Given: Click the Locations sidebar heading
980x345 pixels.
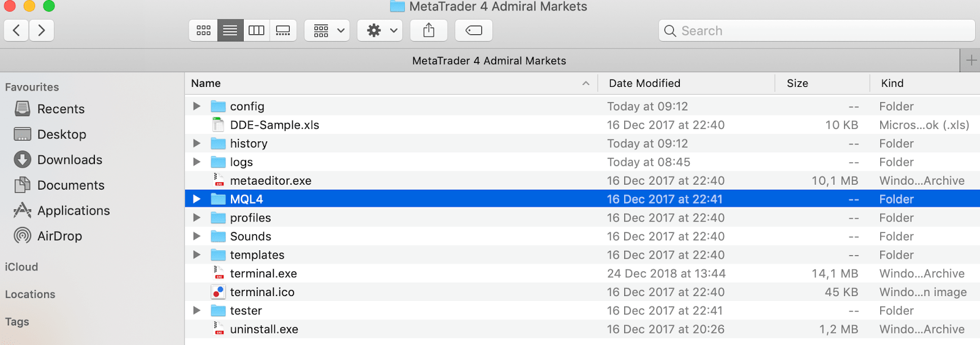Looking at the screenshot, I should click(30, 294).
